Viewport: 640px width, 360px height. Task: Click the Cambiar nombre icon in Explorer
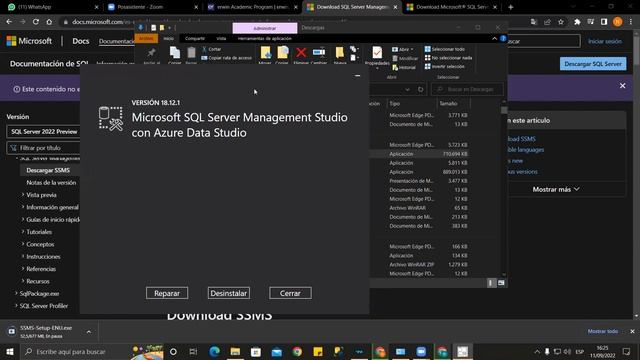319,53
